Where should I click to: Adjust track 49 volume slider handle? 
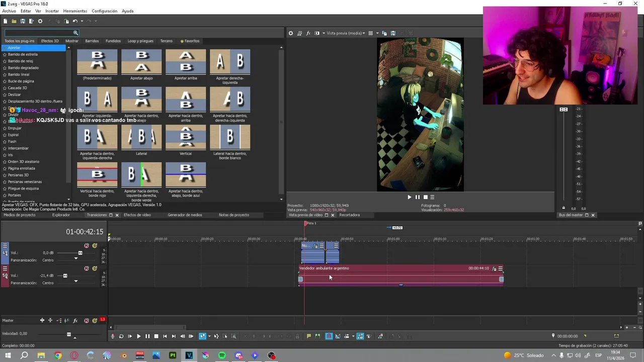(x=80, y=253)
